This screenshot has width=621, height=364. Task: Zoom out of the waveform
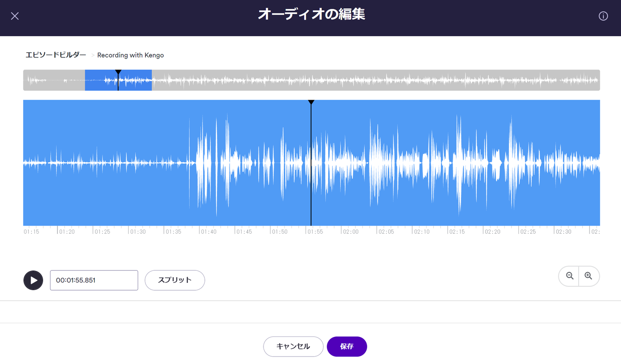[569, 276]
